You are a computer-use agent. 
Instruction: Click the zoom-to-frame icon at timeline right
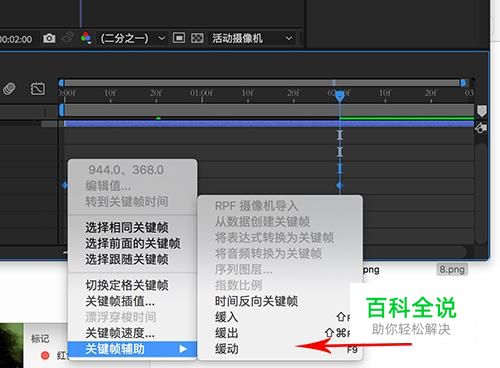click(x=481, y=128)
